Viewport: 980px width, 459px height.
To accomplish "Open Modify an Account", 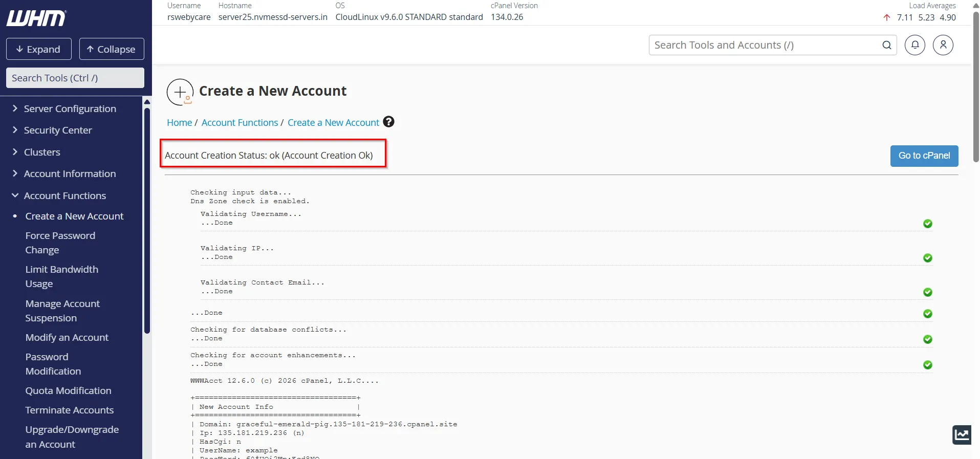I will pyautogui.click(x=67, y=337).
